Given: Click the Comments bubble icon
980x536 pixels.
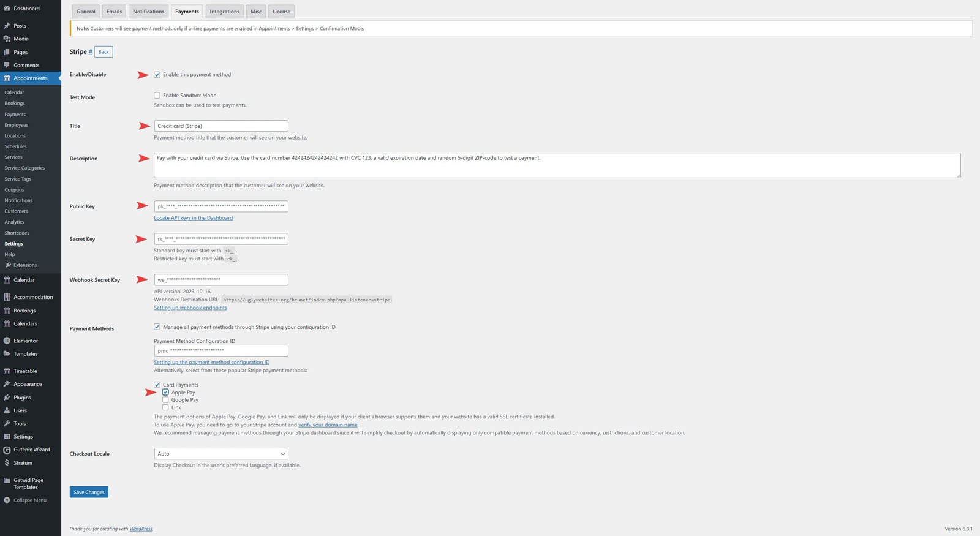Looking at the screenshot, I should [7, 65].
